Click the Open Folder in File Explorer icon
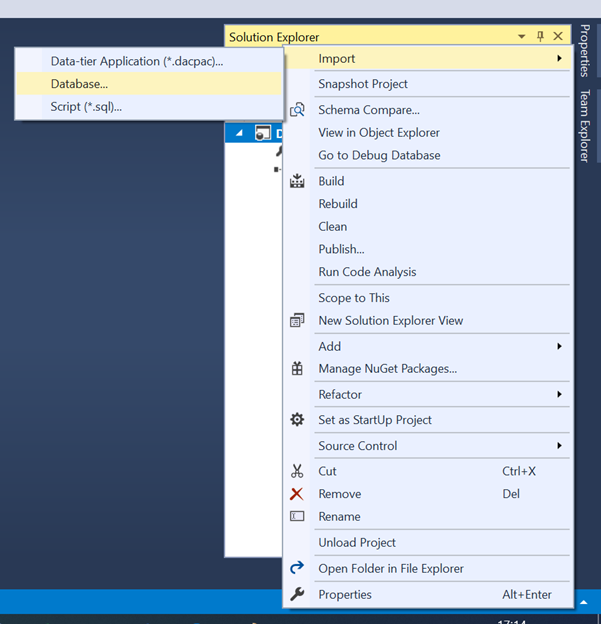The width and height of the screenshot is (601, 624). click(x=297, y=568)
